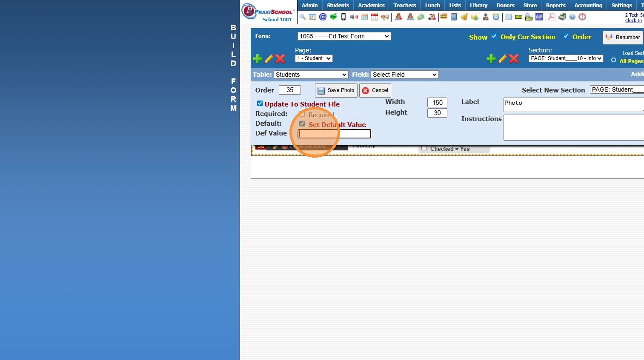
Task: Click the mobile phone icon
Action: pyautogui.click(x=343, y=17)
